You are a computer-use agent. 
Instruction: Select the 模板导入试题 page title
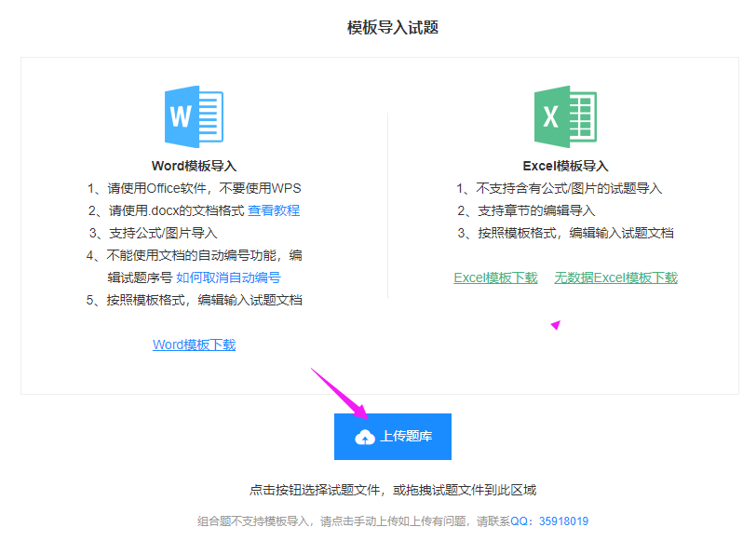pyautogui.click(x=393, y=28)
